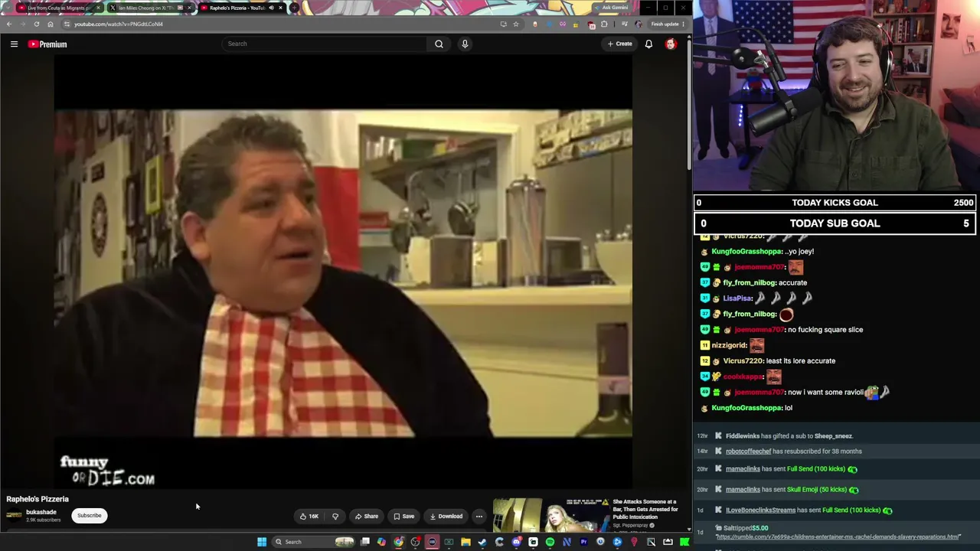Click robotcoffeechef username in activity feed
Image resolution: width=980 pixels, height=551 pixels.
coord(748,452)
